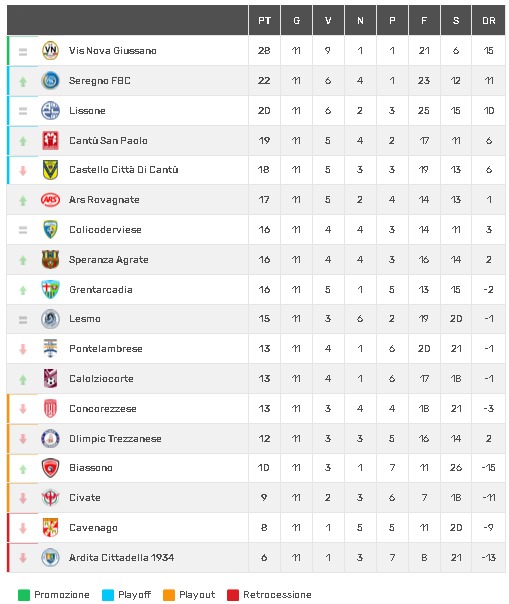Click the Biassono red shield badge
The height and width of the screenshot is (604, 509).
[x=50, y=468]
